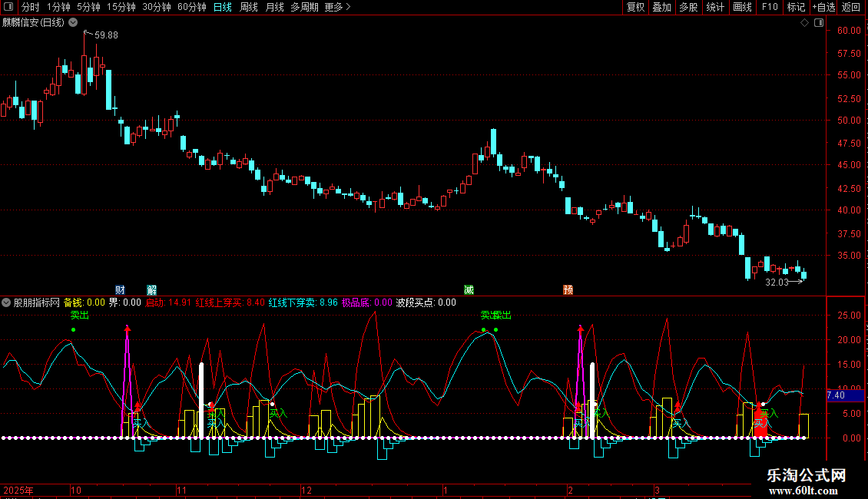Click the 标记 mark tool
This screenshot has height=499, width=868.
click(x=796, y=7)
